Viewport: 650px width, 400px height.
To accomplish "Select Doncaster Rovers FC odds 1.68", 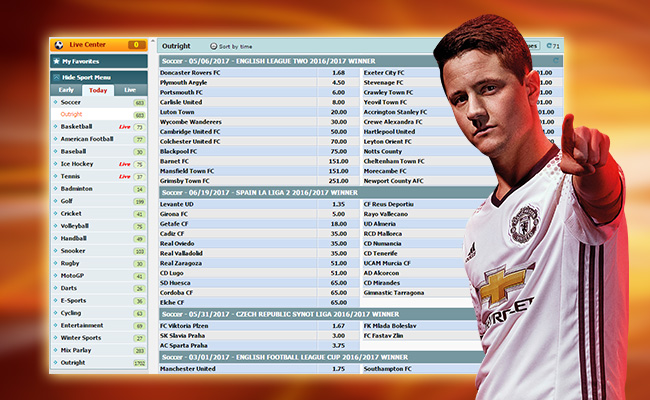I will point(338,72).
